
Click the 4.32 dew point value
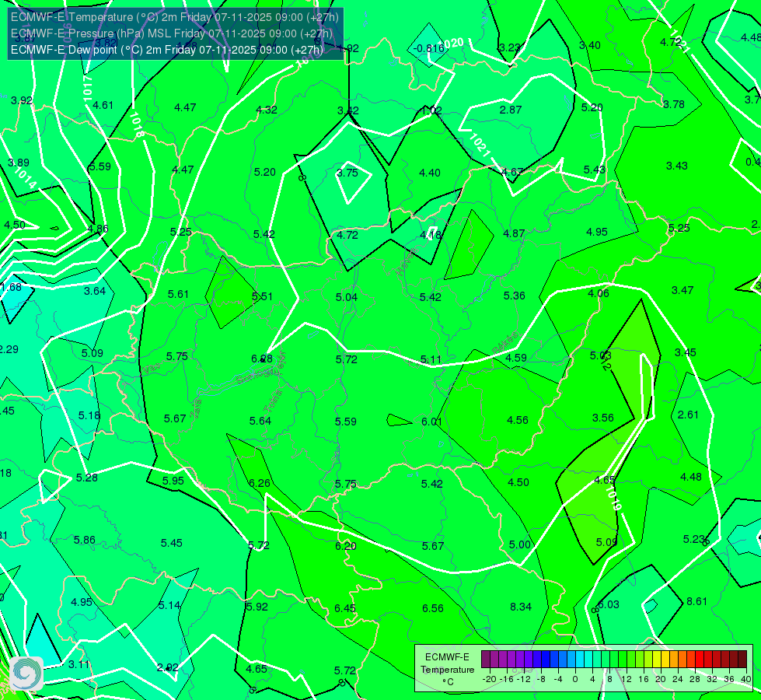[x=267, y=110]
